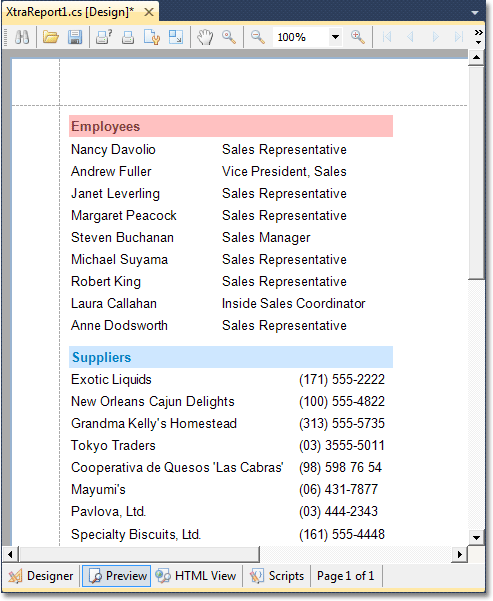This screenshot has height=601, width=493.
Task: Click Specialty Biscuits, Ltd. supplier
Action: [136, 534]
